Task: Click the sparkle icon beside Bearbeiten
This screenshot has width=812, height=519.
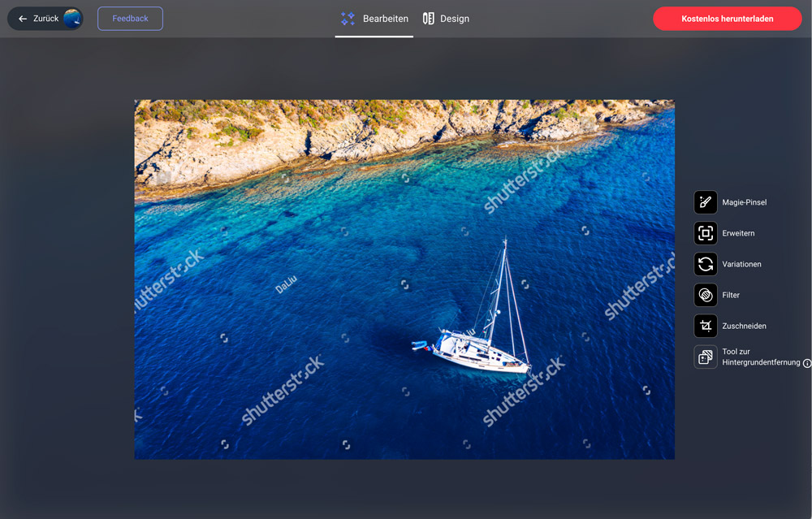Action: click(x=348, y=19)
